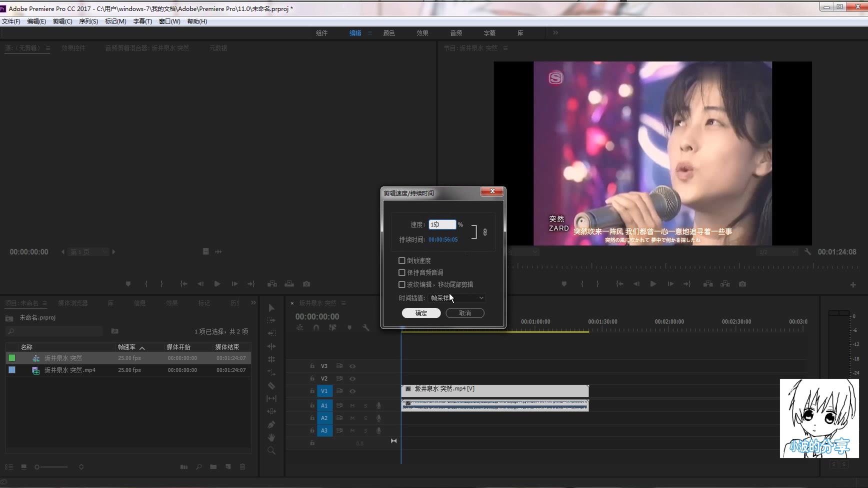The width and height of the screenshot is (868, 488).
Task: Switch project panel to icon view
Action: point(23,466)
